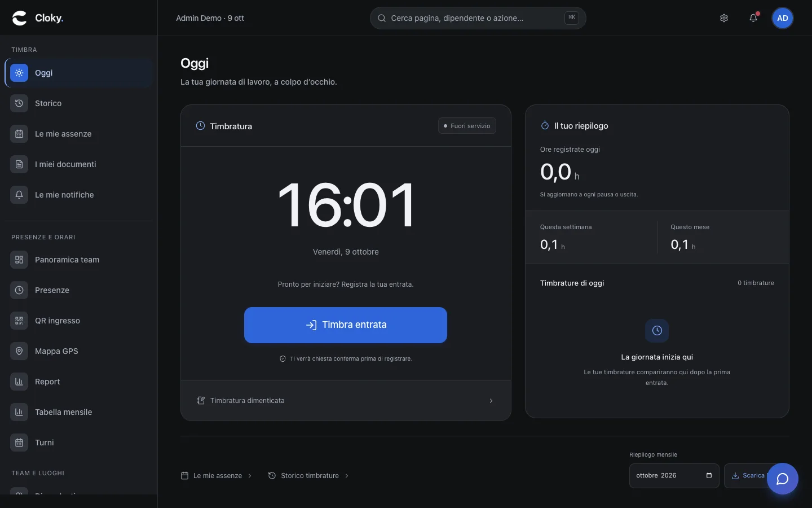Click the Timbratura dimenticata label
The width and height of the screenshot is (812, 508).
248,401
